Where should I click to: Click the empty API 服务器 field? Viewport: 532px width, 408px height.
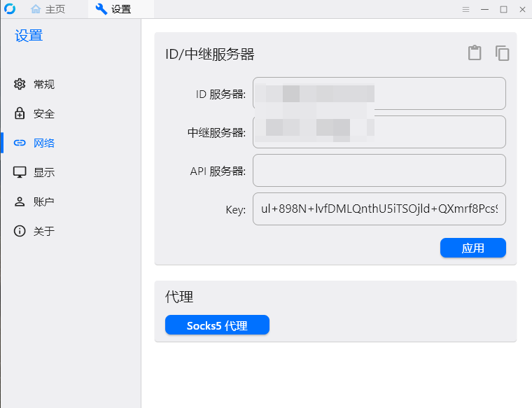[x=379, y=171]
